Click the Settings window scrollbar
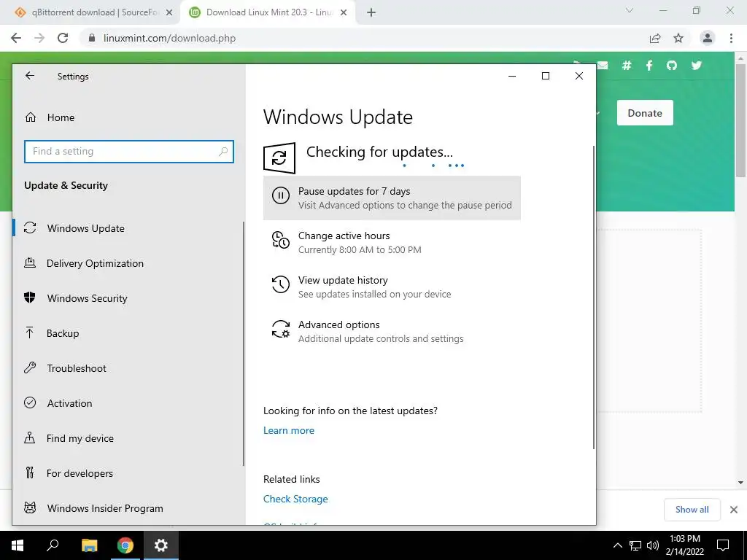This screenshot has width=747, height=560. [594, 297]
